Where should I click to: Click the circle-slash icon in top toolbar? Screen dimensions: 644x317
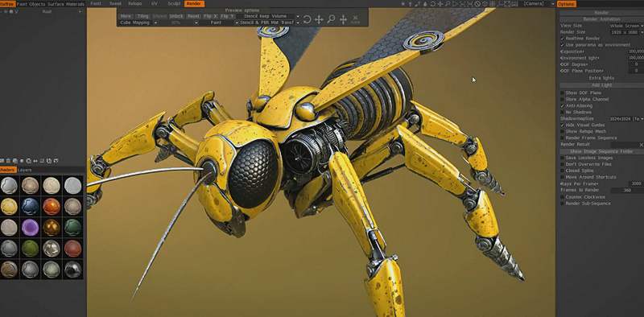(477, 4)
